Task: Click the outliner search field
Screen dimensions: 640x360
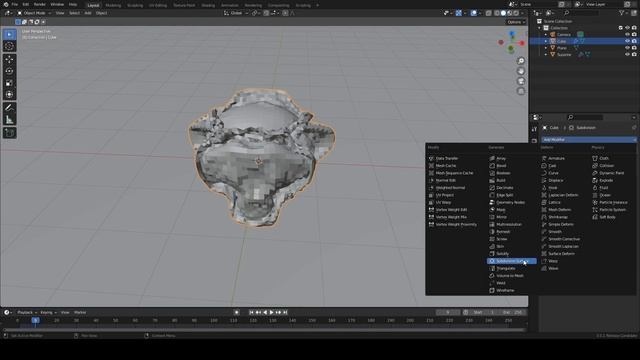Action: [581, 13]
